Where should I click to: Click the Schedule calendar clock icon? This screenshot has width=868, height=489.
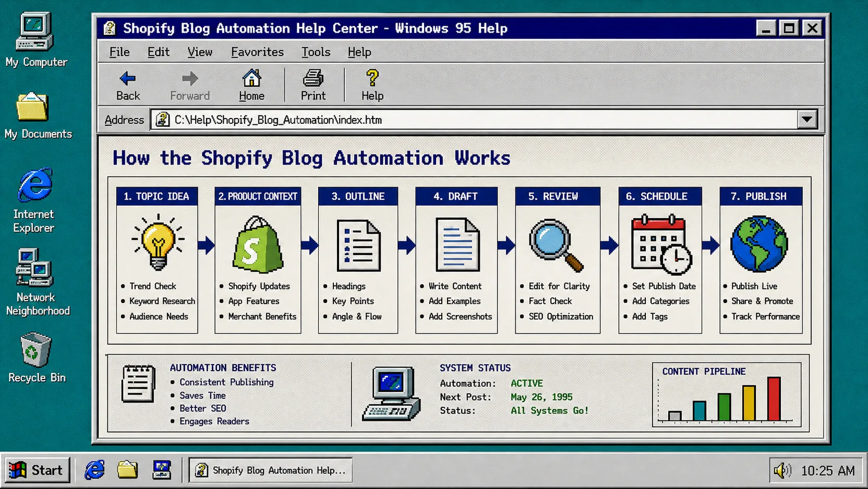(x=661, y=244)
